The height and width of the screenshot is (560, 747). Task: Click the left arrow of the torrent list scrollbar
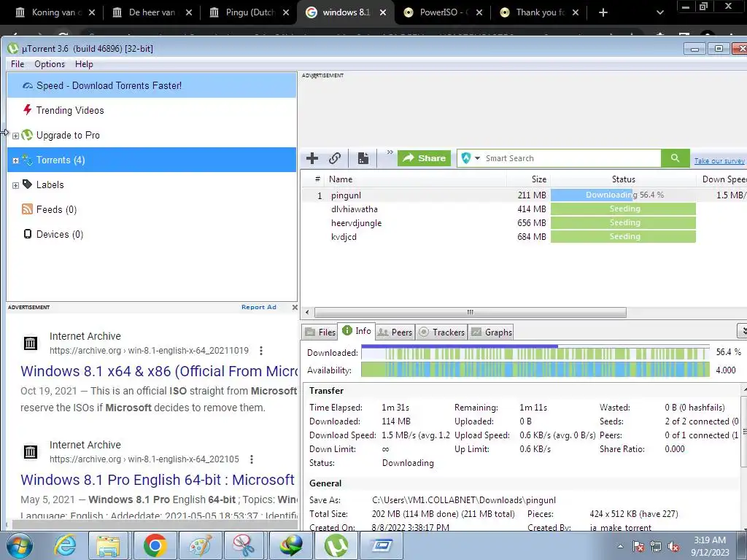307,312
